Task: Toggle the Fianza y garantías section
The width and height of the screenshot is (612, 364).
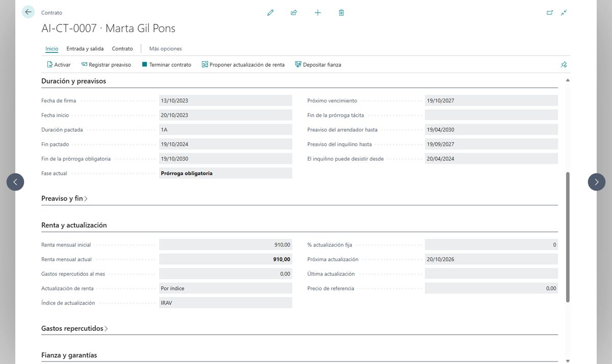Action: click(x=69, y=355)
